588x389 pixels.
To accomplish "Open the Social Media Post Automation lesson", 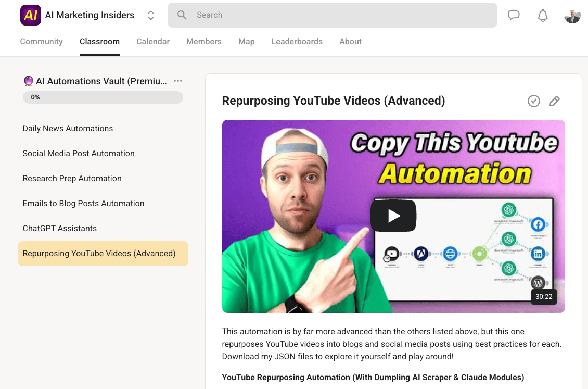I will [x=79, y=154].
